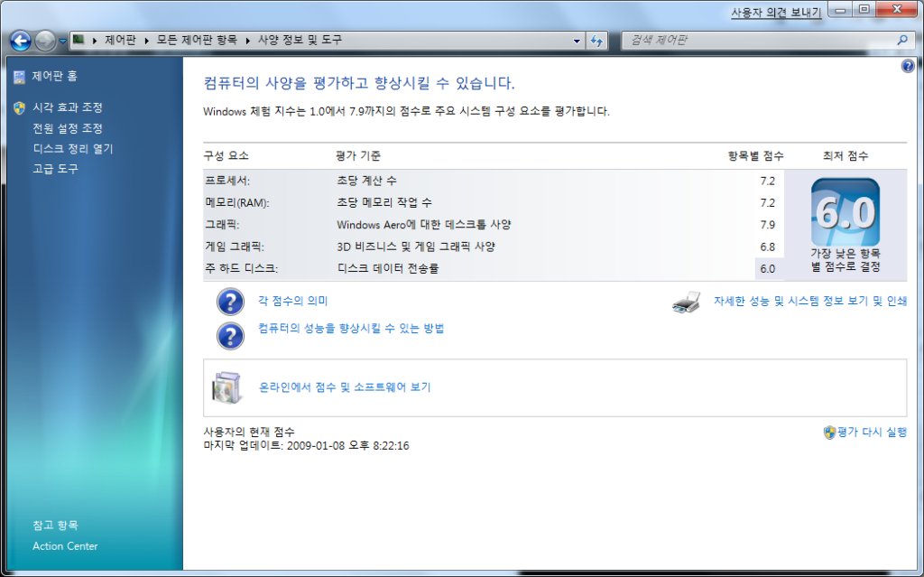Select the 제어판 breadcrumb segment
Screen dimensions: 924x577
pos(120,40)
